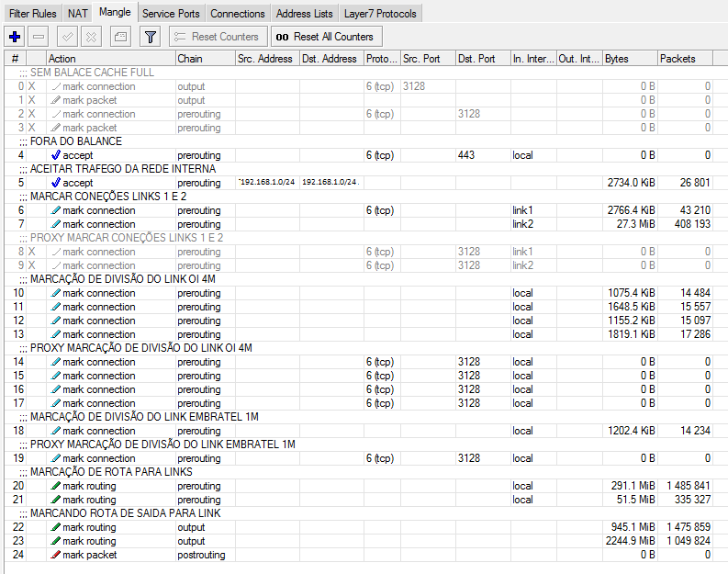
Task: Open Service Ports tab
Action: (171, 14)
